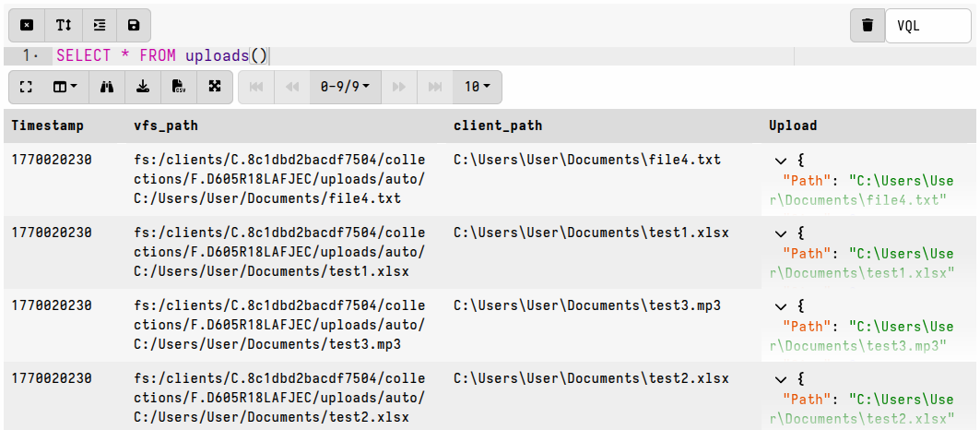
Task: Click the binoculars inspect icon
Action: coord(107,87)
